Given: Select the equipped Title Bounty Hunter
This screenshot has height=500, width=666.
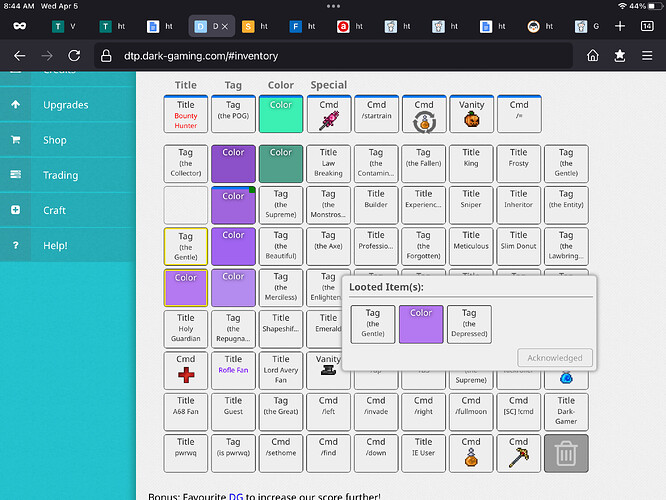Looking at the screenshot, I should [186, 114].
